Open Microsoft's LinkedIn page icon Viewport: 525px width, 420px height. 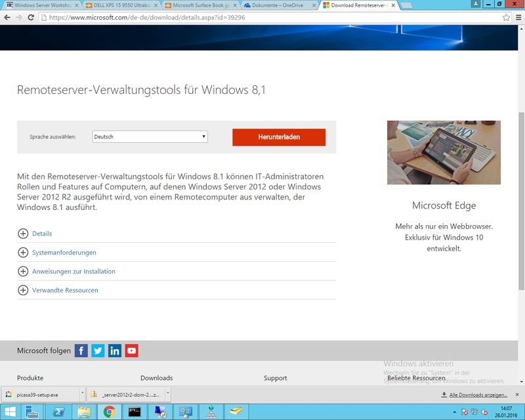(114, 350)
